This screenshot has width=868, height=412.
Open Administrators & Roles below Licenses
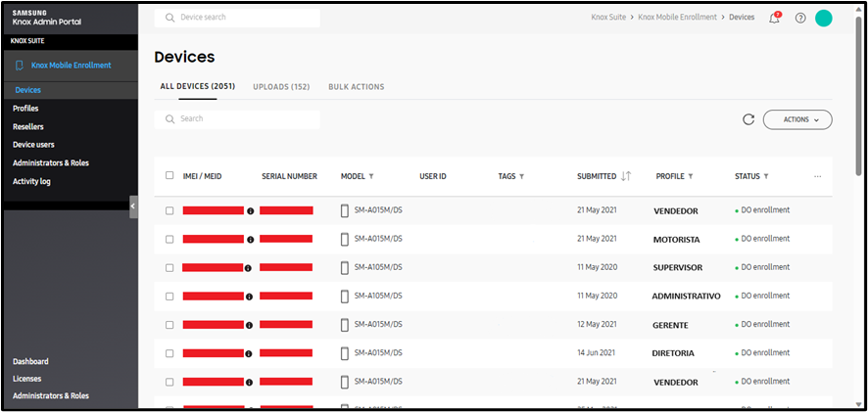pos(51,396)
